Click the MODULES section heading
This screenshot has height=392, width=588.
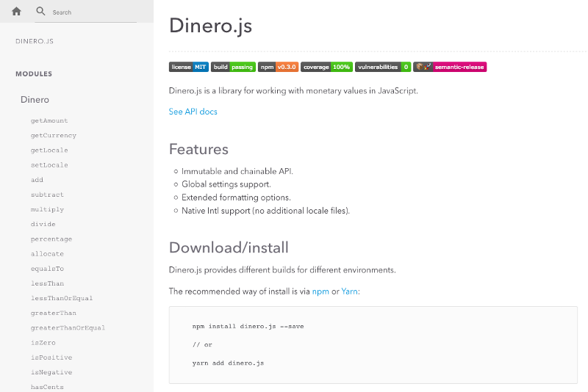(x=34, y=73)
